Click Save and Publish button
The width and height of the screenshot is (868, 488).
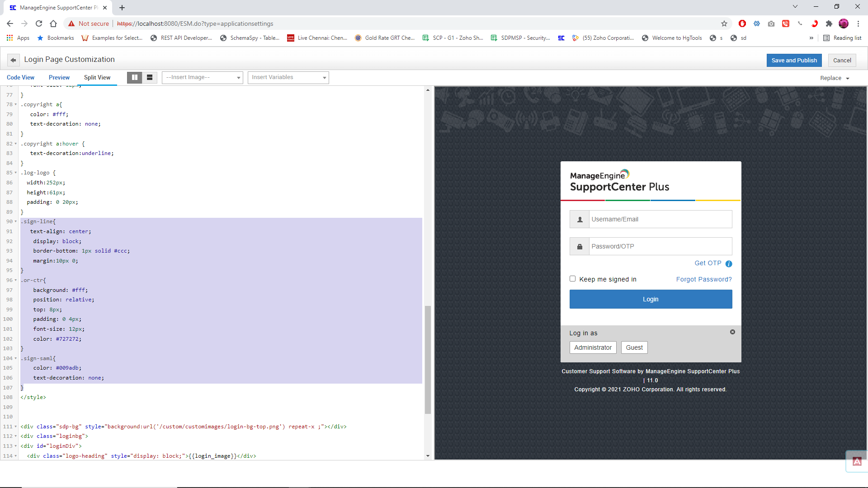pos(794,60)
